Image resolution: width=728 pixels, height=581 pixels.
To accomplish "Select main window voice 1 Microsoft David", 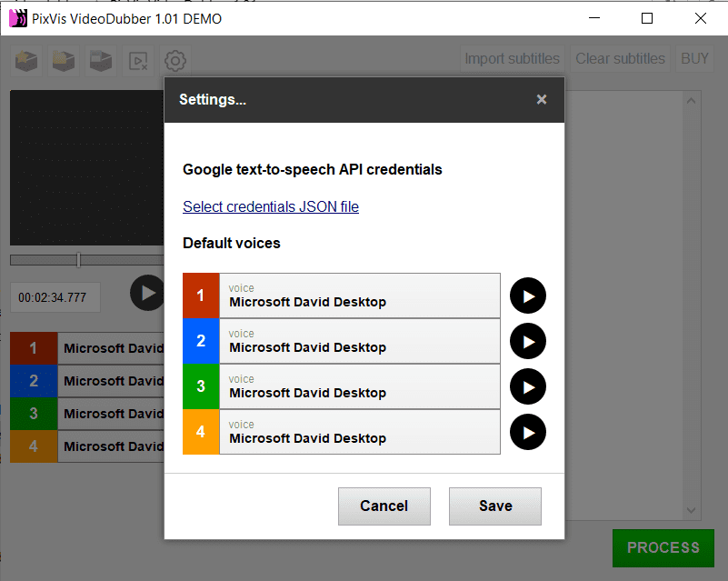I will click(x=111, y=348).
